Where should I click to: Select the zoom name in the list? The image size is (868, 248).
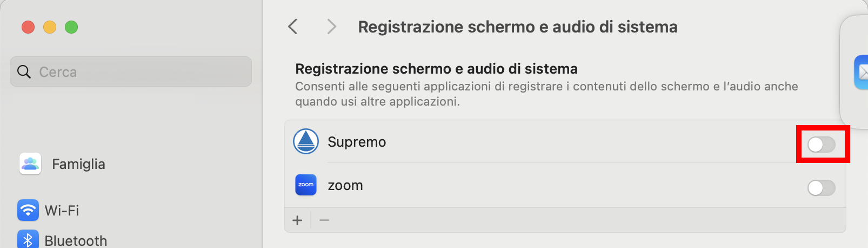point(345,185)
